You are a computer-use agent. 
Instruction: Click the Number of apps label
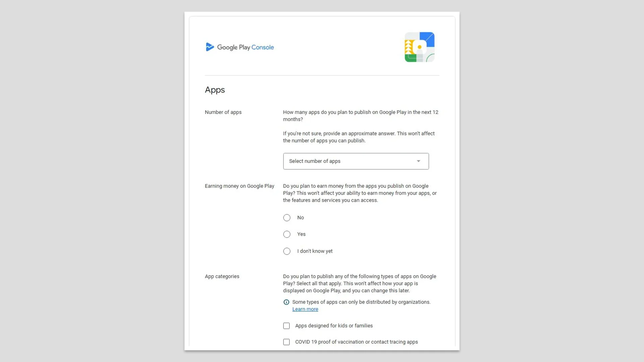223,112
